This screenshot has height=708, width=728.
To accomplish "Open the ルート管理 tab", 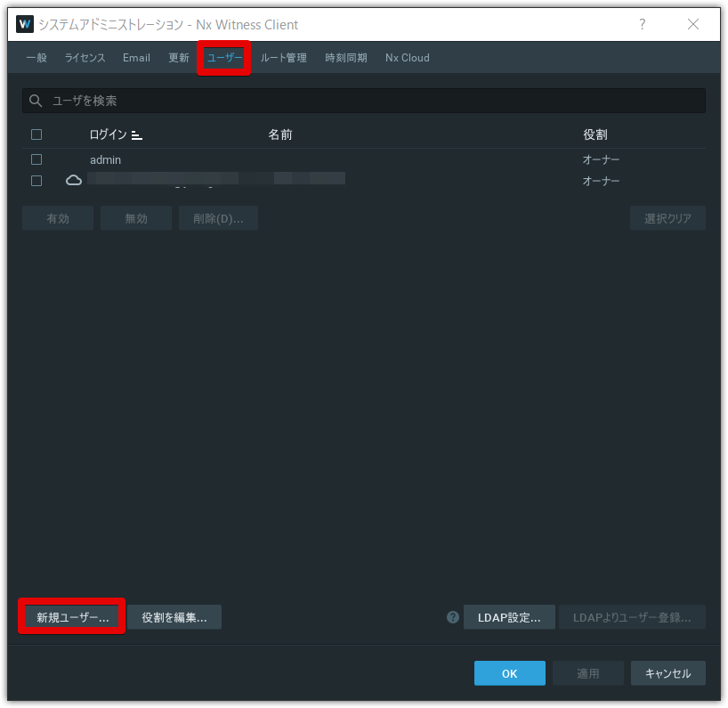I will pyautogui.click(x=284, y=58).
